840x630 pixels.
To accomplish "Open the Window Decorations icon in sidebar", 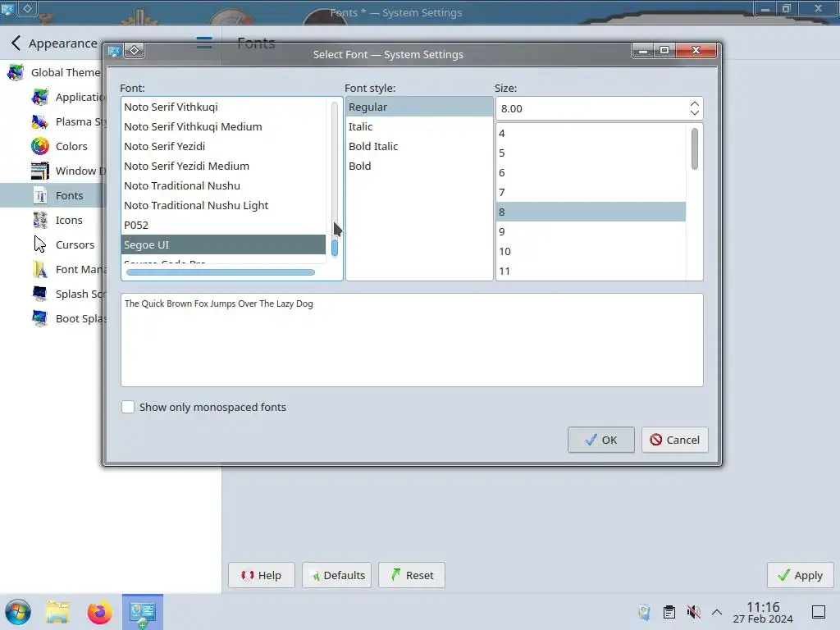I will [x=39, y=171].
